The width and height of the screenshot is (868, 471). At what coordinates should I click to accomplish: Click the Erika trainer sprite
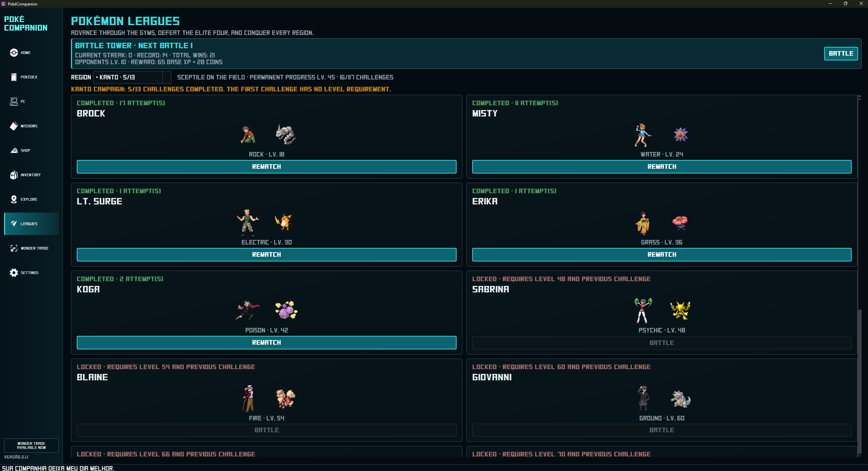tap(643, 223)
